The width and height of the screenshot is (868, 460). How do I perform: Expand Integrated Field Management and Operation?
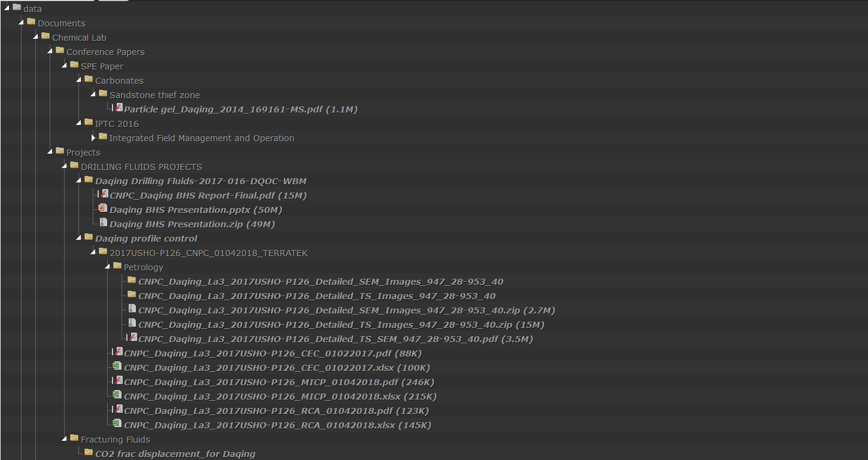[93, 138]
